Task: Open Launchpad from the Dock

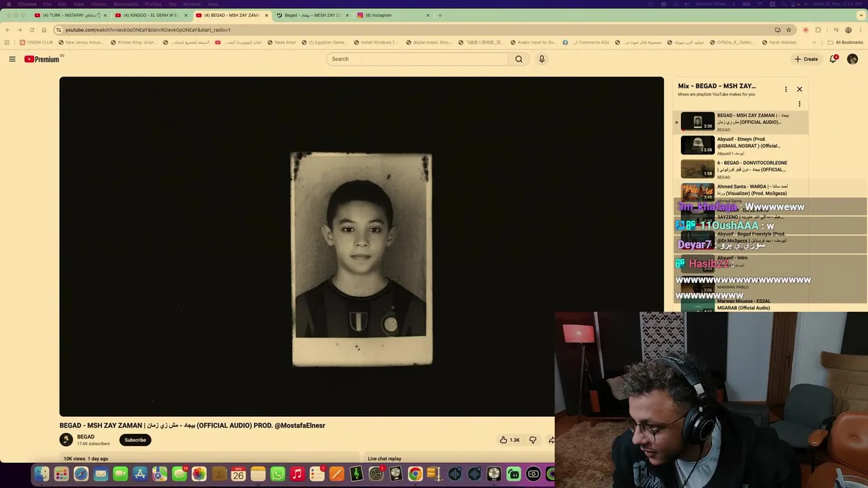Action: [62, 474]
